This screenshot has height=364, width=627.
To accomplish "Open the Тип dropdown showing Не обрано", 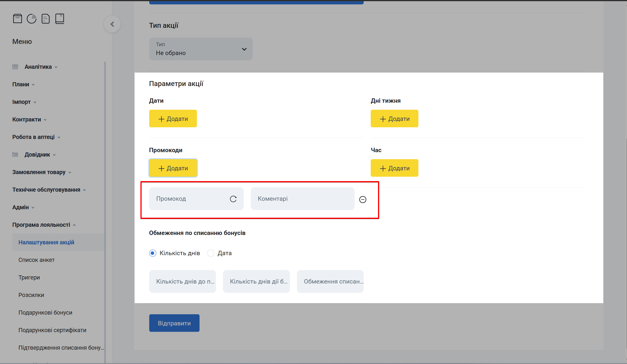I will pyautogui.click(x=201, y=49).
